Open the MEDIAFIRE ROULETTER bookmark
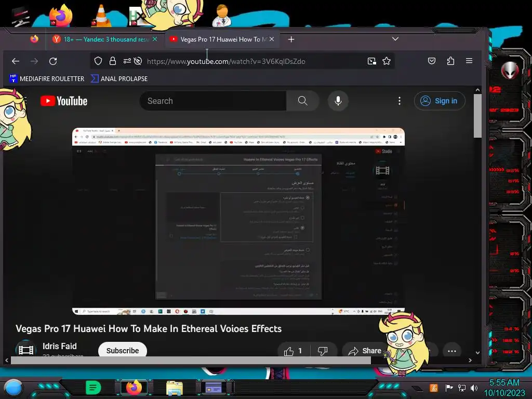Screen dimensions: 532x399 pos(47,79)
